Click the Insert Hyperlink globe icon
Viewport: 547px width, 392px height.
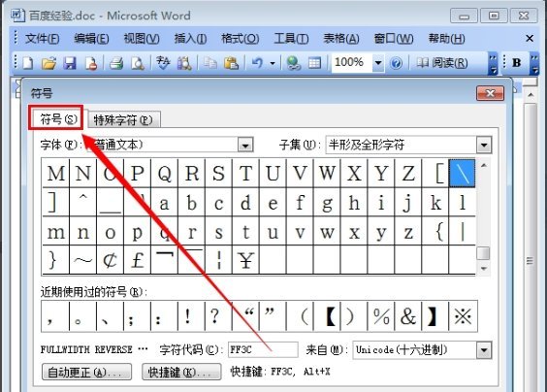click(x=293, y=63)
